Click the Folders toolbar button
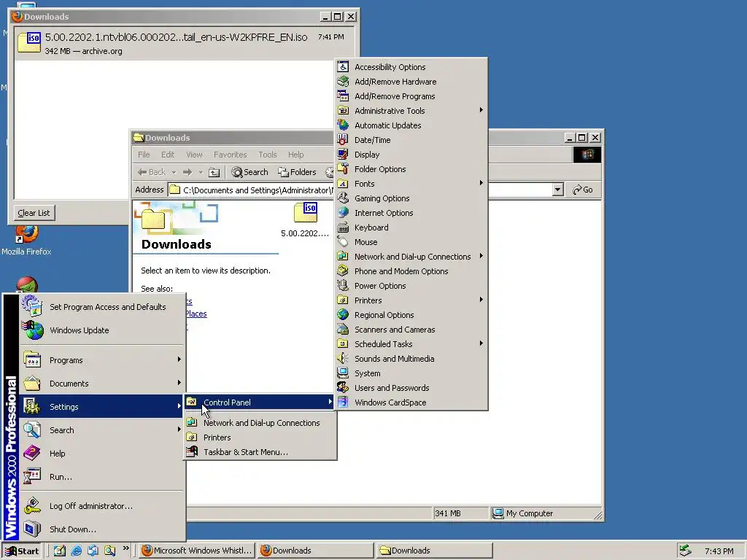Screen dimensions: 747x560 298,172
